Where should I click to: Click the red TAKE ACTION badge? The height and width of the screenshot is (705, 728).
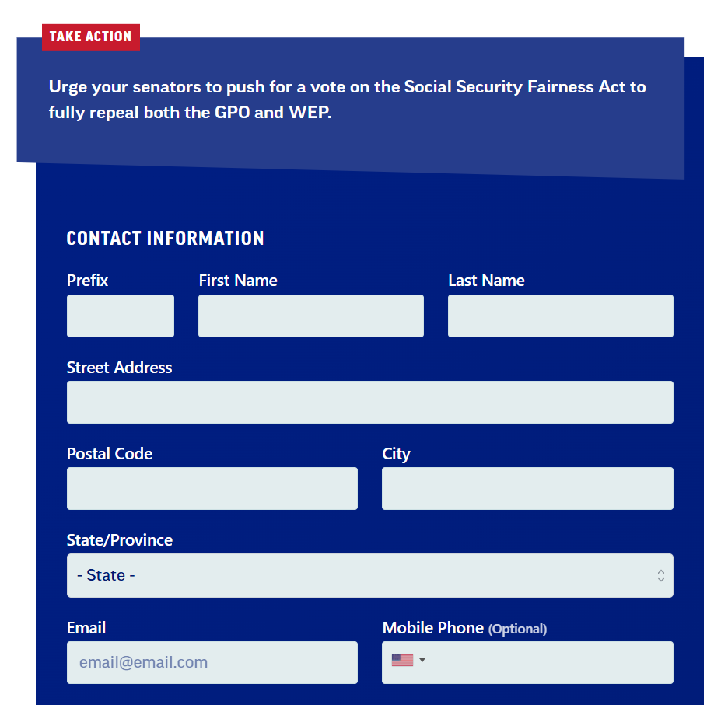[91, 37]
